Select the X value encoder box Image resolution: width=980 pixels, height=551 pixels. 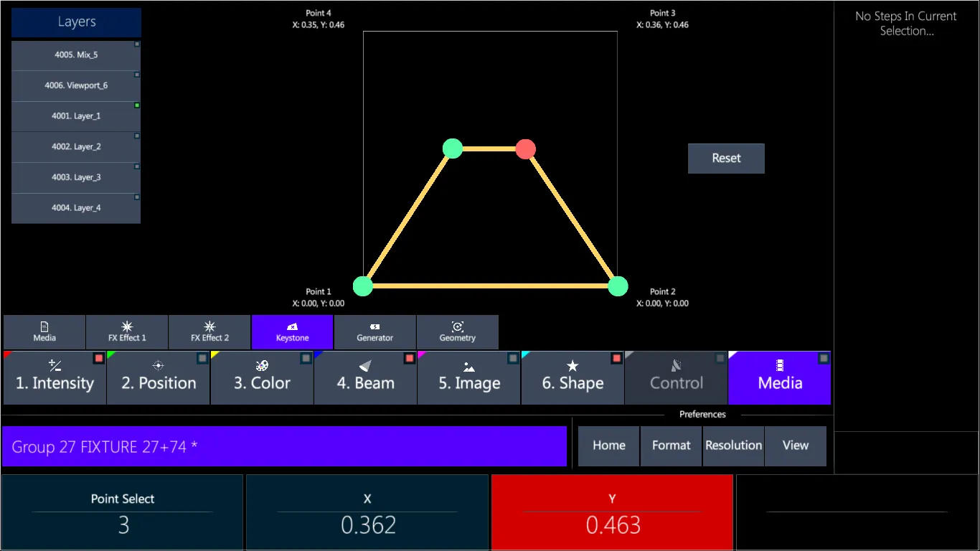(367, 512)
